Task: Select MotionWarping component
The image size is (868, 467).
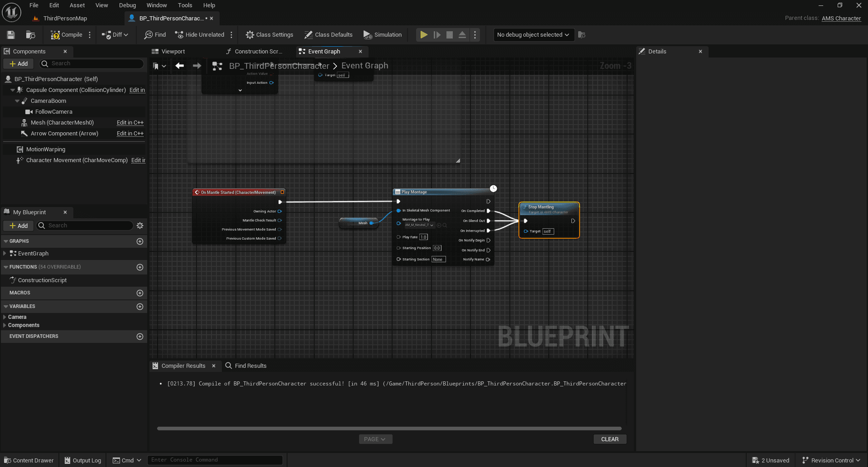Action: pyautogui.click(x=45, y=149)
